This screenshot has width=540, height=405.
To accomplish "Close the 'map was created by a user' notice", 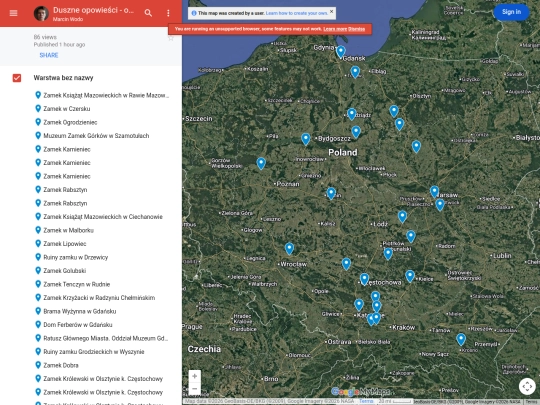I will coord(331,11).
